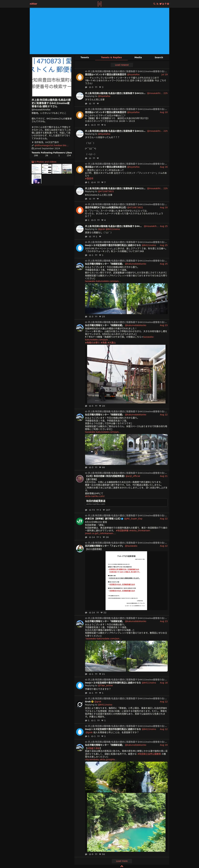Open the @inoueakihirofox handle in profile card

41,109
